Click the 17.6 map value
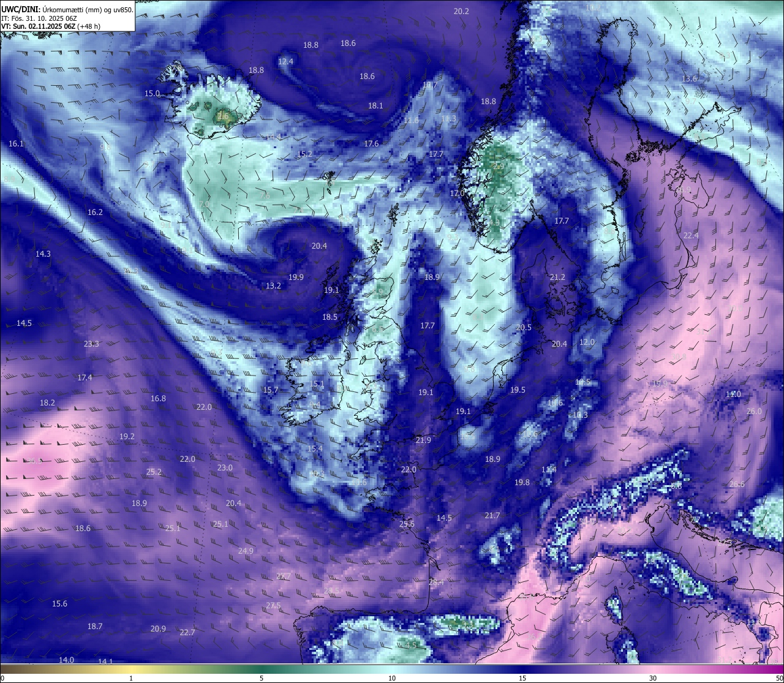 (371, 144)
